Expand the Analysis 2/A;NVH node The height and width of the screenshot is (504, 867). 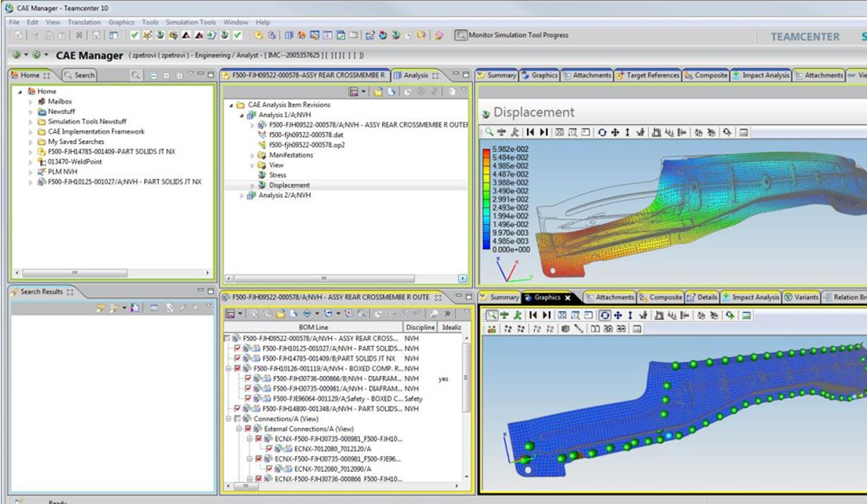[242, 196]
